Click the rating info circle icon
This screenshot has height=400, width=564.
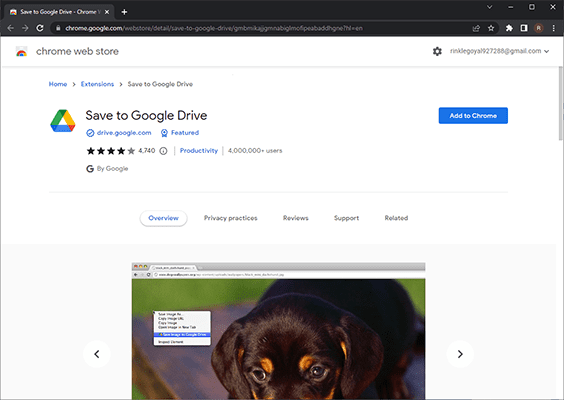163,151
